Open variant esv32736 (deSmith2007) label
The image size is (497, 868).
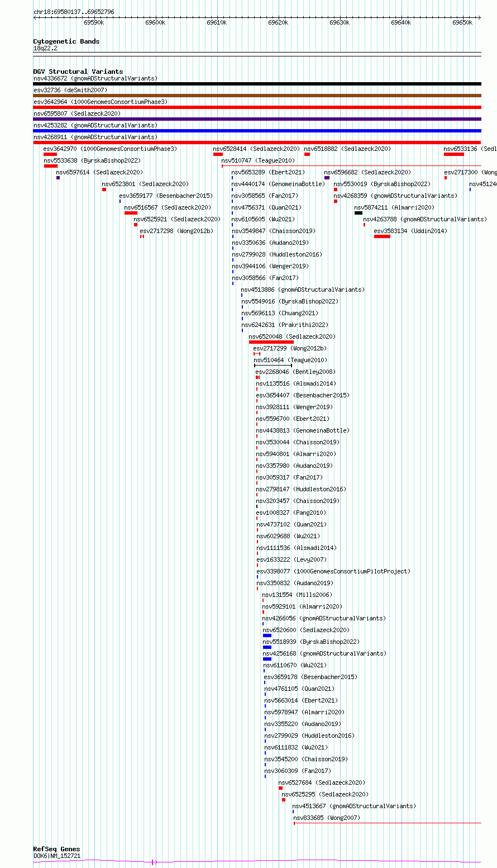tap(70, 90)
